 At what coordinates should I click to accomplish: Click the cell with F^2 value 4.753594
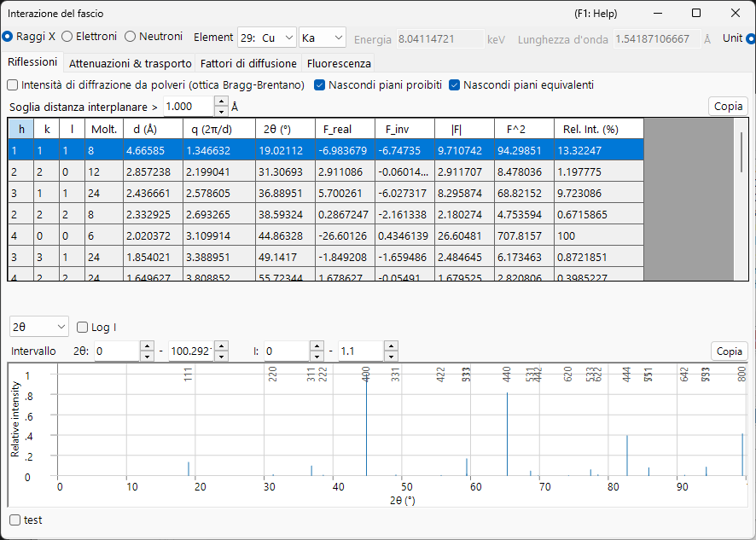click(x=524, y=214)
